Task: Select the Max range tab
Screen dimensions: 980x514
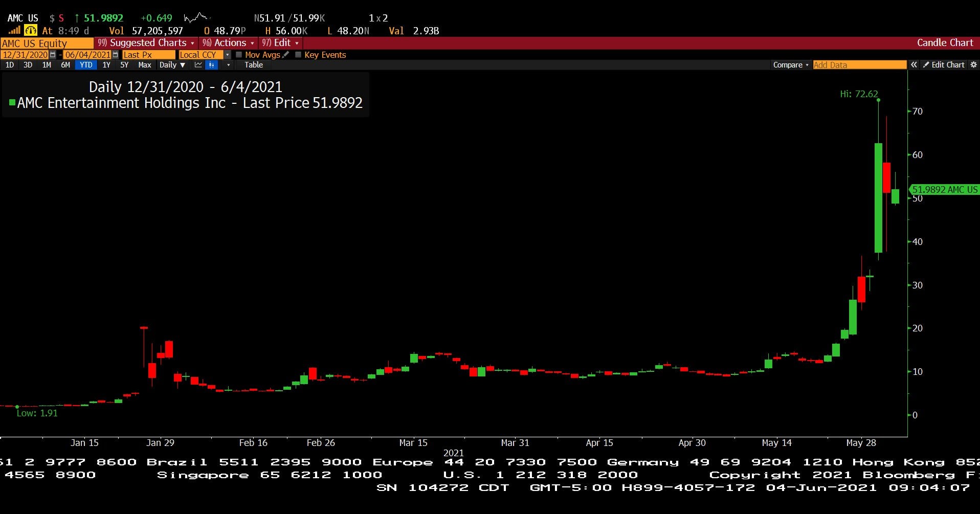Action: (145, 65)
